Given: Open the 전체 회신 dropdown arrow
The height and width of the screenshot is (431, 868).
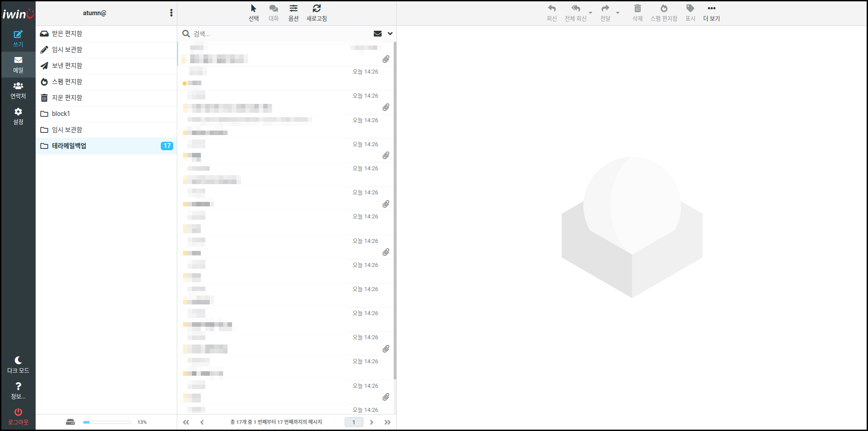Looking at the screenshot, I should tap(591, 13).
